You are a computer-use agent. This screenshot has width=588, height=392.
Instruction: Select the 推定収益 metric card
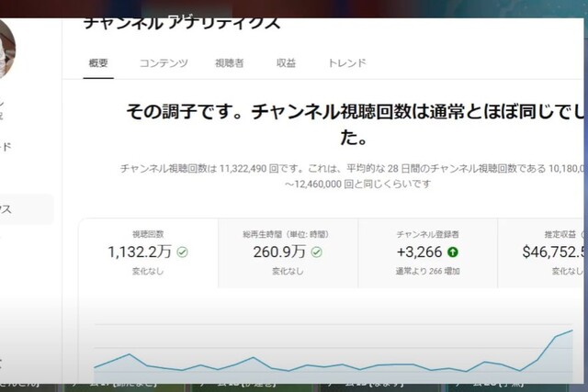(541, 253)
